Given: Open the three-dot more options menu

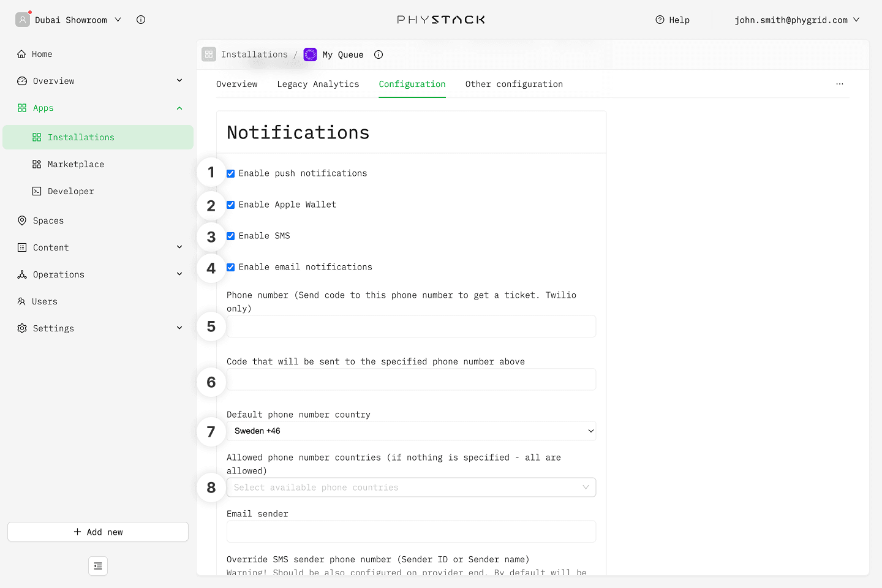Looking at the screenshot, I should pyautogui.click(x=839, y=84).
